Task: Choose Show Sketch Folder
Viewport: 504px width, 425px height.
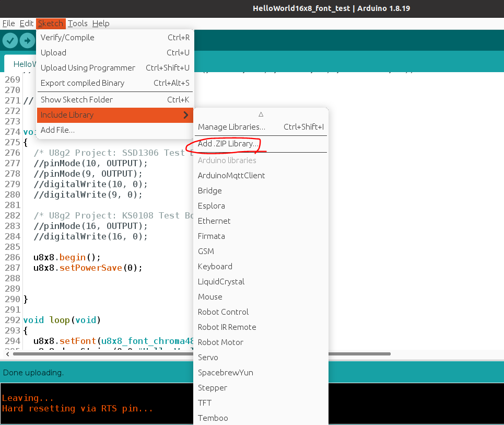Action: 115,100
